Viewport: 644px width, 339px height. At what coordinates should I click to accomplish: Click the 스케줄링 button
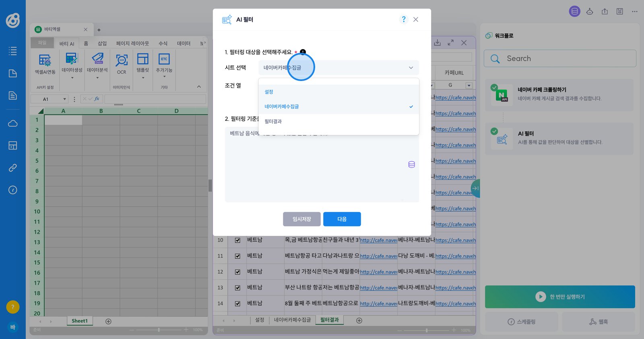click(522, 322)
